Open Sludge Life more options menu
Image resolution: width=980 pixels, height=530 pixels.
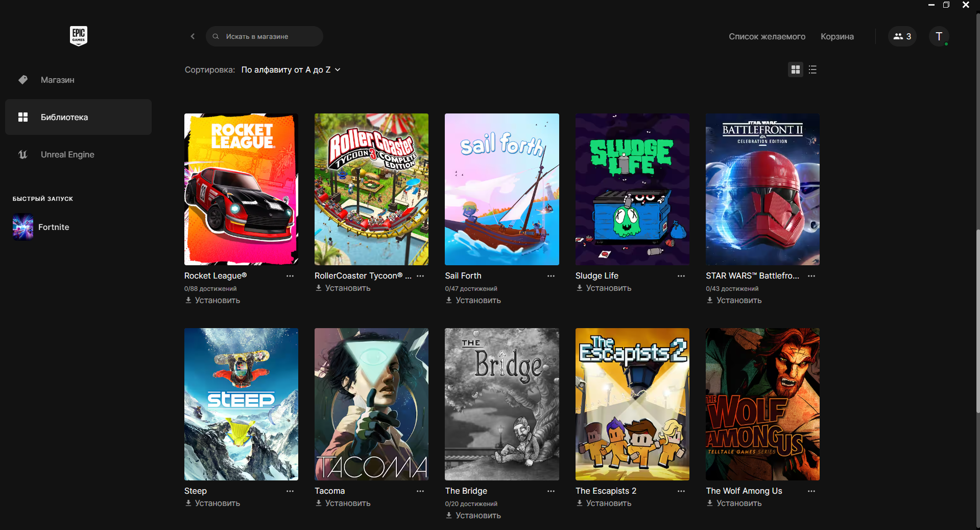(x=681, y=276)
